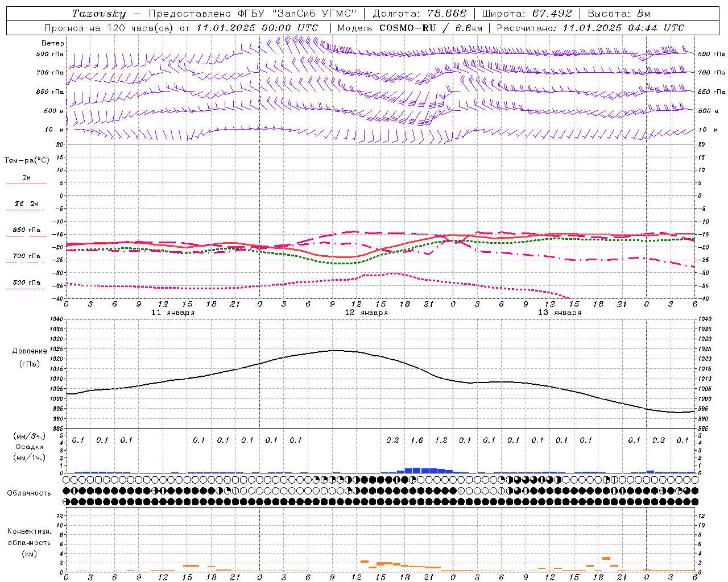Click the 'Ветер' wind panel label
The height and width of the screenshot is (582, 728).
(x=53, y=43)
